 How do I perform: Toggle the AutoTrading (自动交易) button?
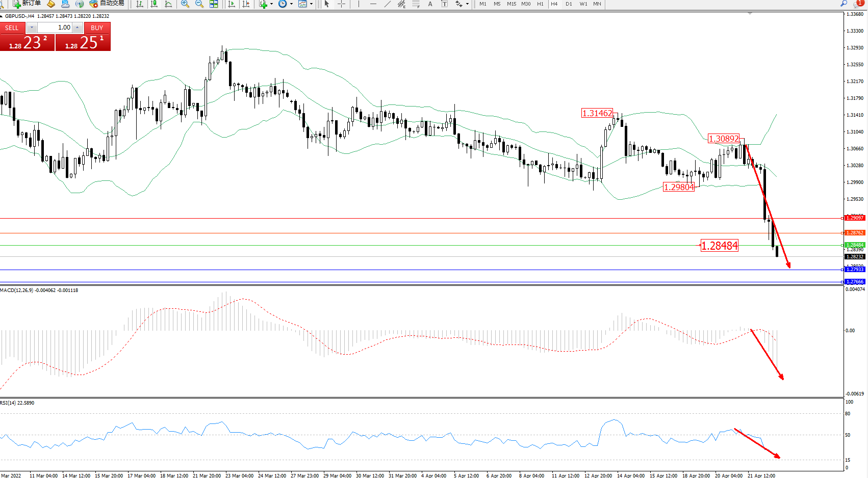pyautogui.click(x=107, y=4)
